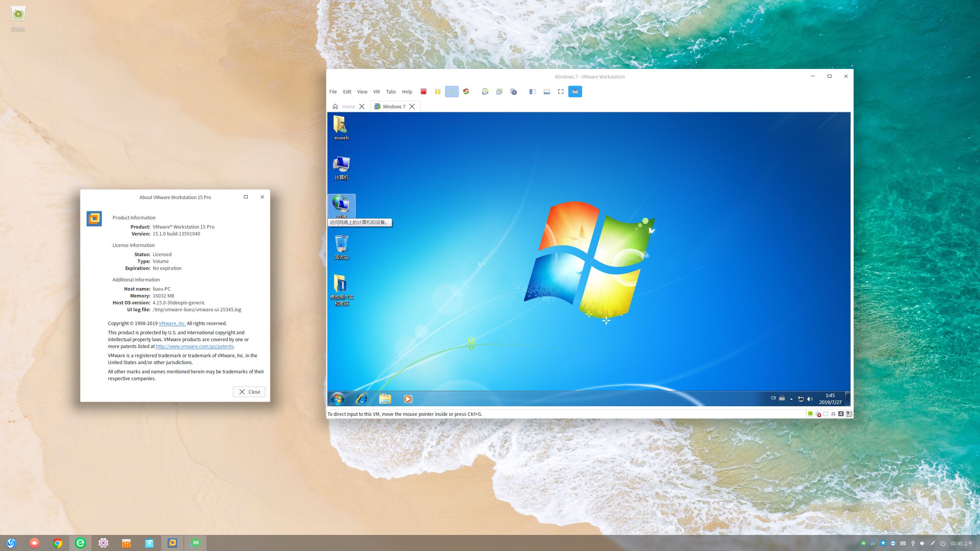Click the host power icon in system tray
980x551 pixels.
coord(943,543)
